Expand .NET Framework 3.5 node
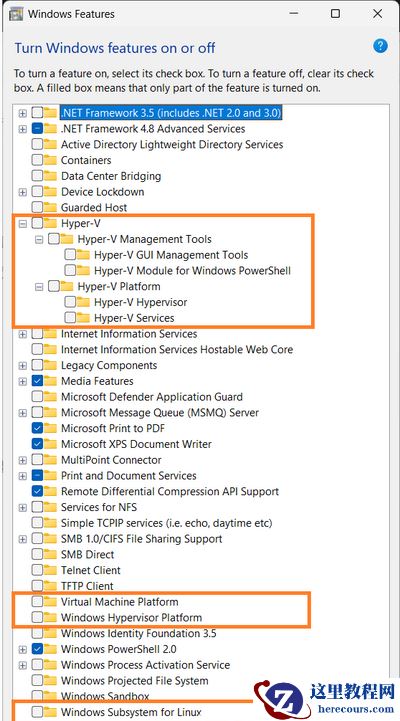Viewport: 400px width, 721px height. click(23, 113)
